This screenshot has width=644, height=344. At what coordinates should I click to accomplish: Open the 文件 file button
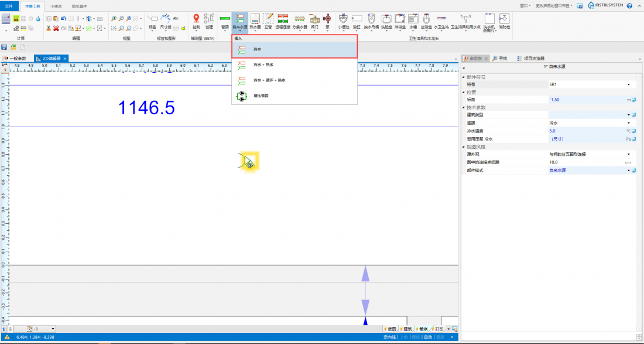point(9,5)
